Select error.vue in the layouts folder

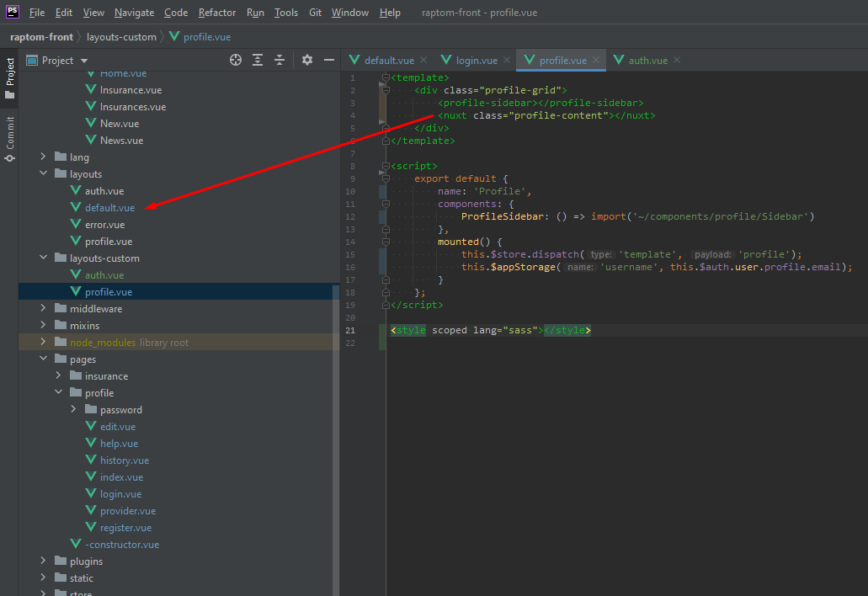[x=104, y=225]
